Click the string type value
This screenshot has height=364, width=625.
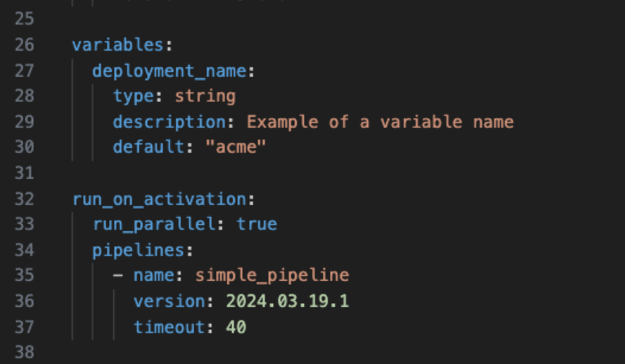click(x=205, y=97)
